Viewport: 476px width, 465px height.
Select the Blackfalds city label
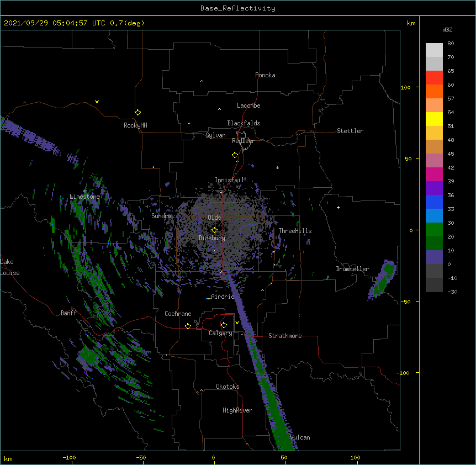(x=244, y=123)
